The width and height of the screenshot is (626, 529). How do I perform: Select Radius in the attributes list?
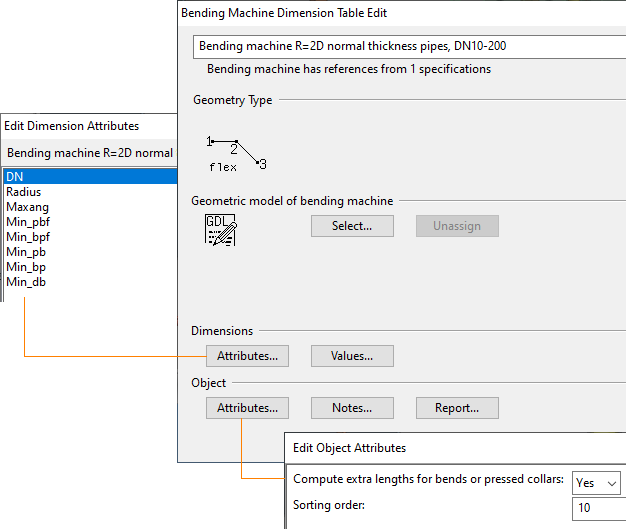pos(23,192)
